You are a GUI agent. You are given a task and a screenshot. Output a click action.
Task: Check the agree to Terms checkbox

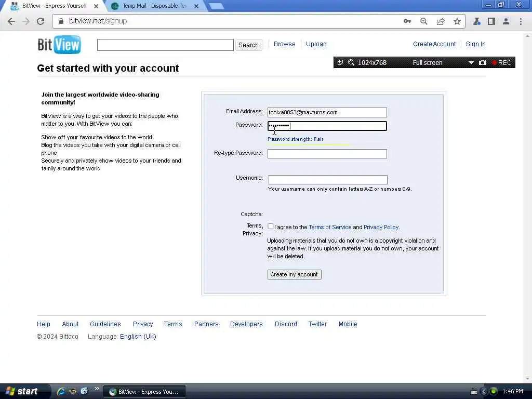point(270,227)
